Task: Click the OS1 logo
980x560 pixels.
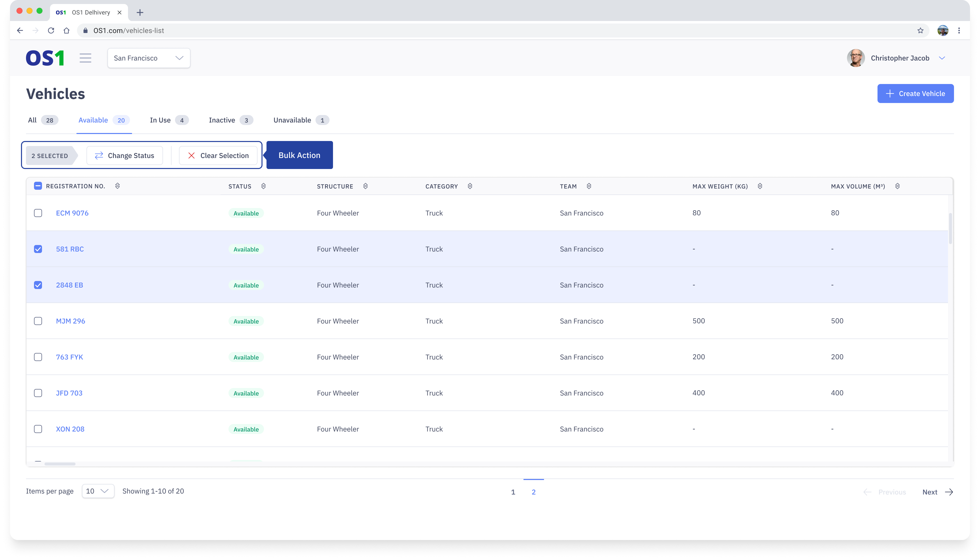Action: (44, 58)
